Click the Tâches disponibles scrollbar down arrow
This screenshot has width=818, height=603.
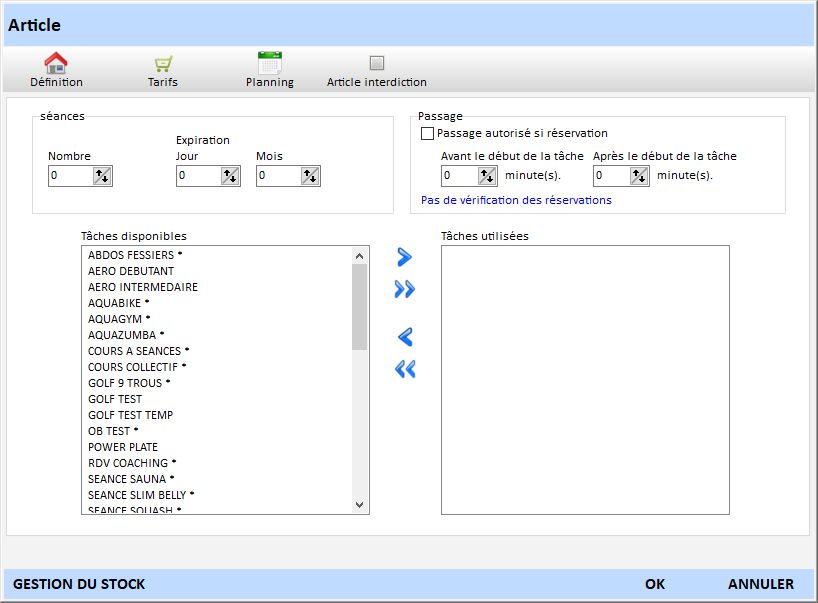(x=360, y=506)
